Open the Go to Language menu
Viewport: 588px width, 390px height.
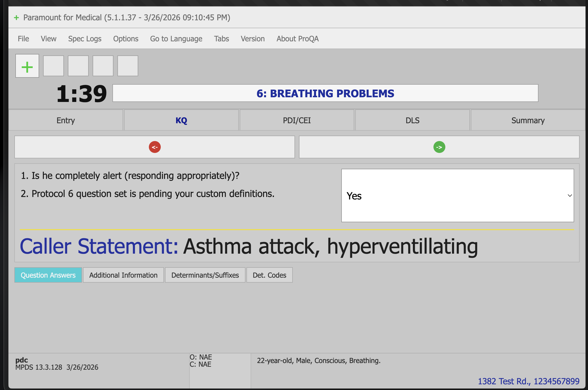coord(176,39)
